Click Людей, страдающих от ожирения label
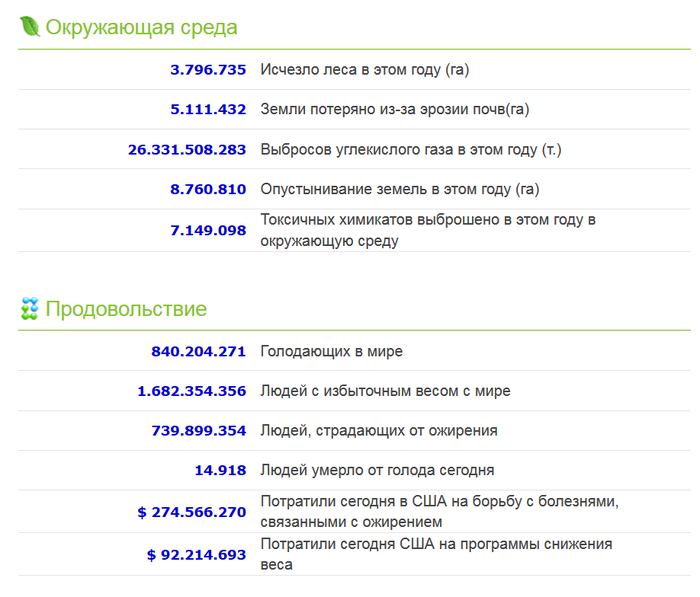Screen dimensions: 700x597 [x=378, y=431]
